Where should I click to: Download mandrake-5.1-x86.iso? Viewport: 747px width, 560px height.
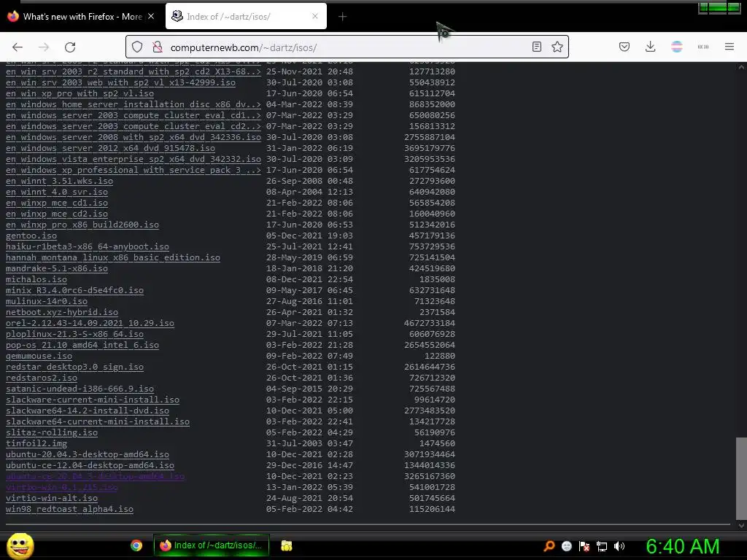coord(57,268)
